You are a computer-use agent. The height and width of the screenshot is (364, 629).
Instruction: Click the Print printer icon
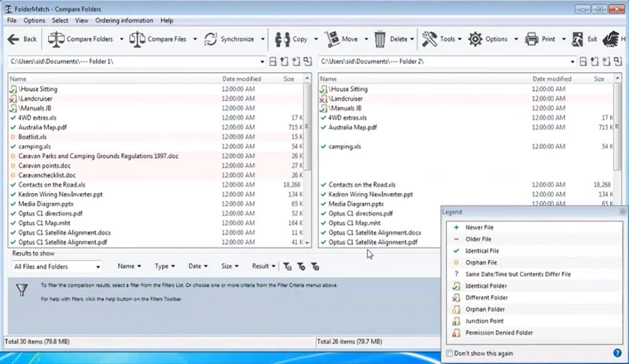531,39
